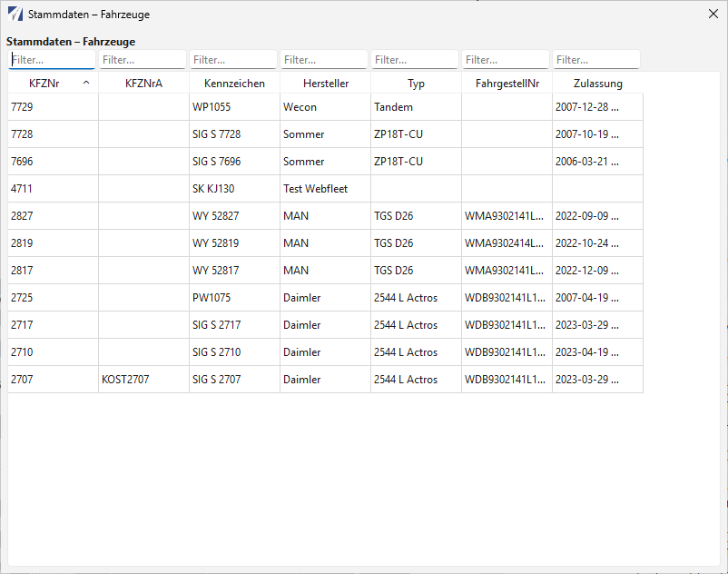Focus the filter field above FahrgestellNr

click(x=506, y=60)
